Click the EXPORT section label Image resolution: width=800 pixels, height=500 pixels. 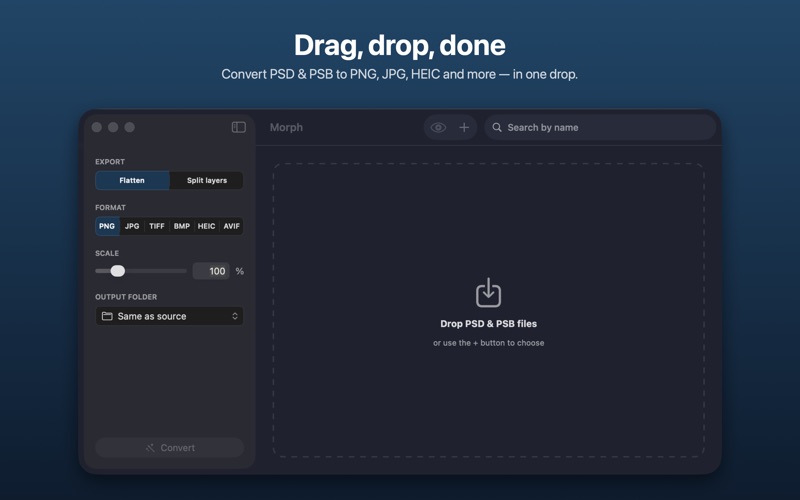[x=110, y=162]
